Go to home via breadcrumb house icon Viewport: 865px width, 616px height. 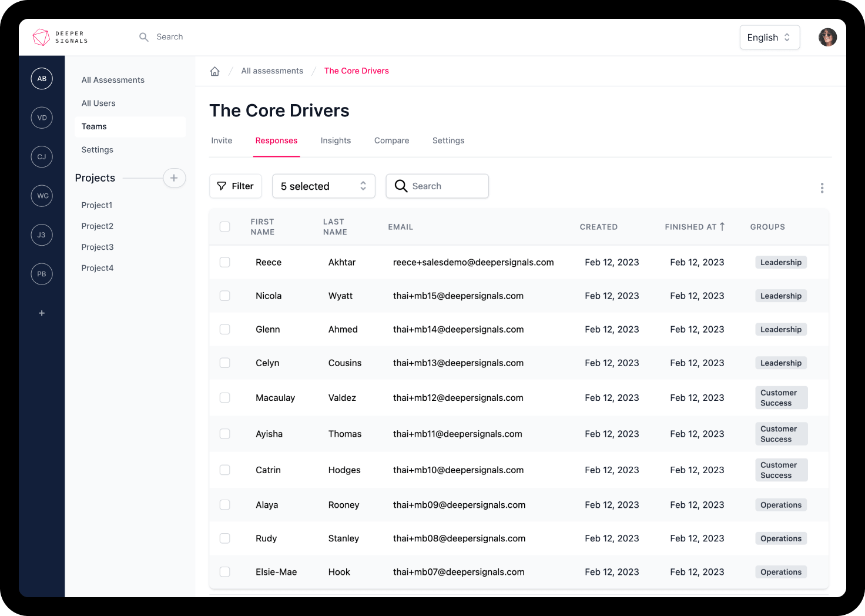(x=214, y=71)
